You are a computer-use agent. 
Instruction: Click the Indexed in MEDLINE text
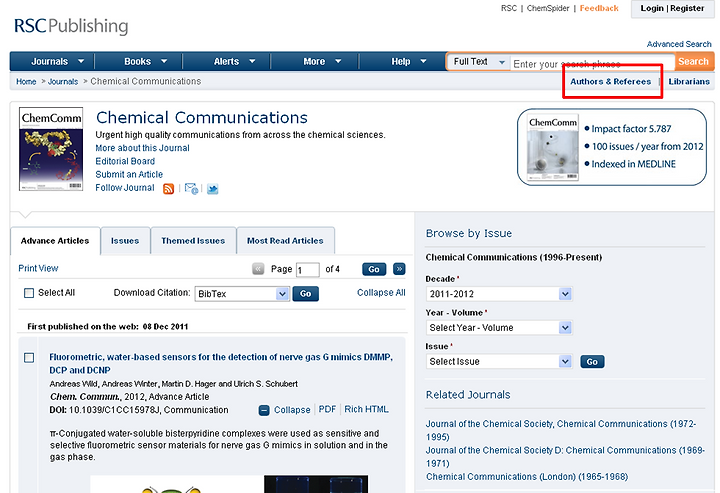pyautogui.click(x=633, y=164)
